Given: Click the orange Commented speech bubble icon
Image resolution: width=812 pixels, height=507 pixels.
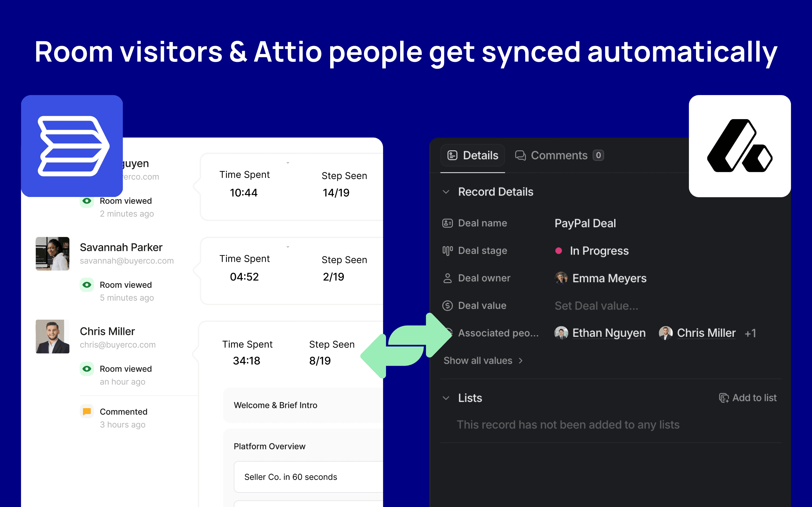Looking at the screenshot, I should (x=87, y=411).
